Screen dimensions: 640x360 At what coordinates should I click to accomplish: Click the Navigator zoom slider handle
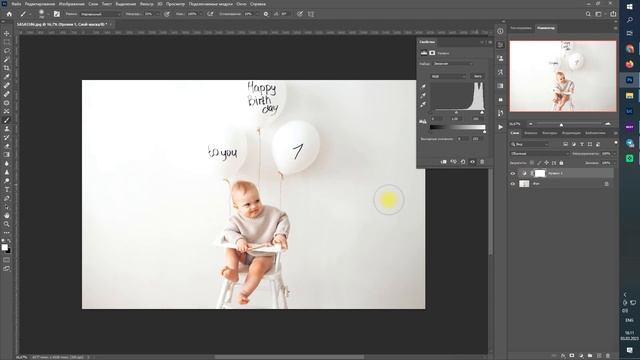pos(561,124)
